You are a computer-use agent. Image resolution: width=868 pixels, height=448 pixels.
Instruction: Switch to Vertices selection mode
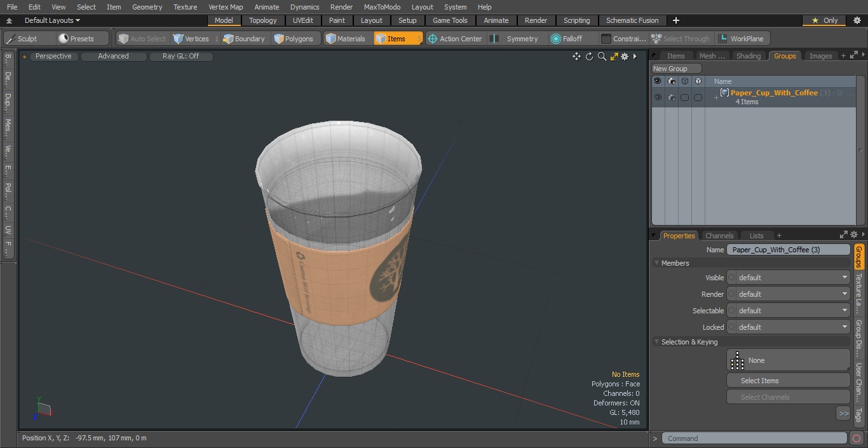(x=194, y=39)
